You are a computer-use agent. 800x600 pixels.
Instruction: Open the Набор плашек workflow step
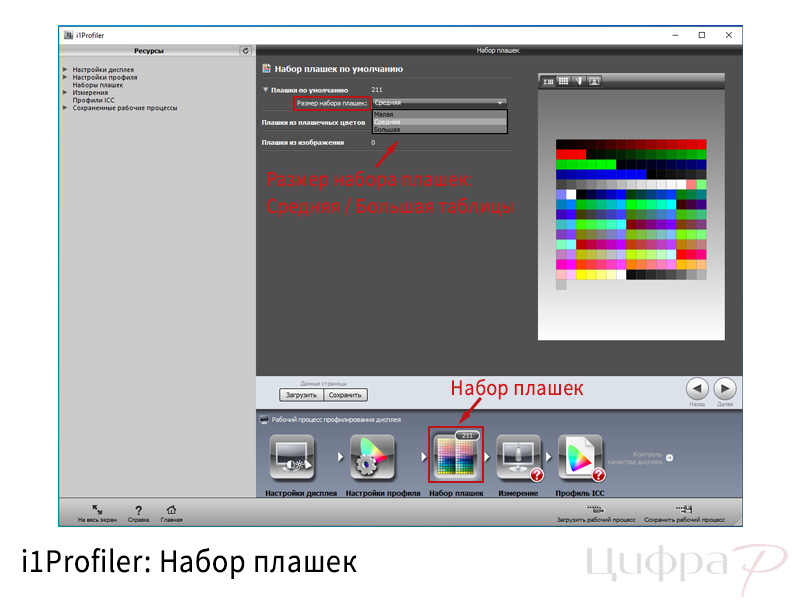point(456,456)
